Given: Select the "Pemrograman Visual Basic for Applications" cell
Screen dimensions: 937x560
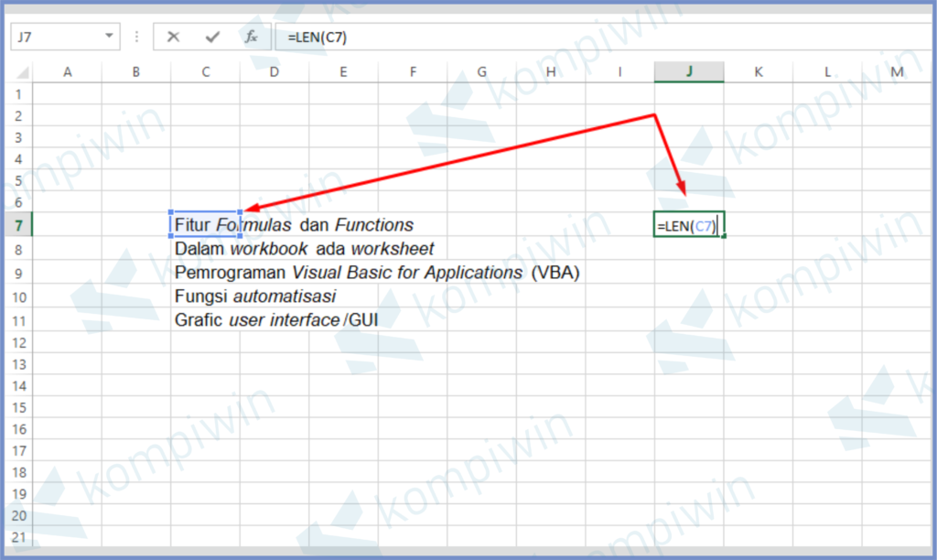Looking at the screenshot, I should tap(205, 273).
